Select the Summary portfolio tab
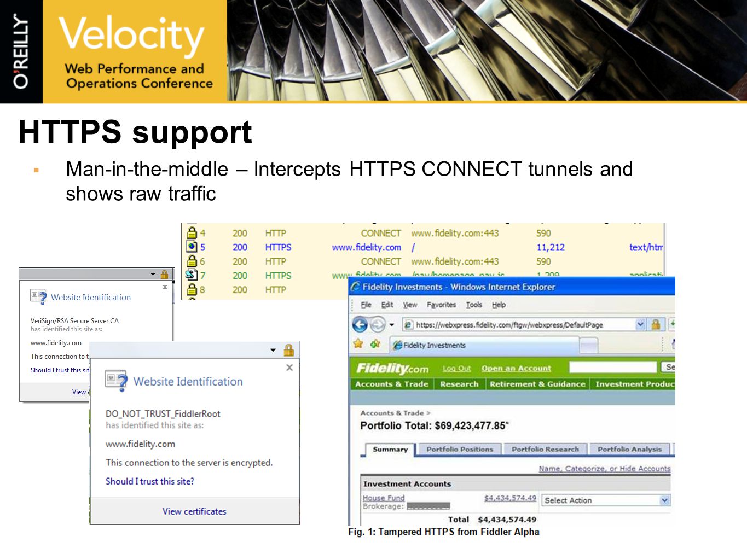The height and width of the screenshot is (560, 747). [x=390, y=450]
